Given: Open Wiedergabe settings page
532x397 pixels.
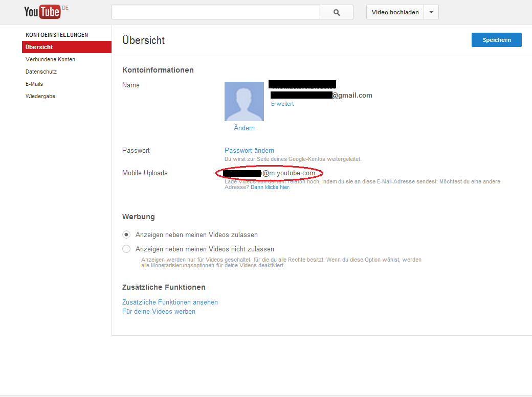Looking at the screenshot, I should click(40, 96).
